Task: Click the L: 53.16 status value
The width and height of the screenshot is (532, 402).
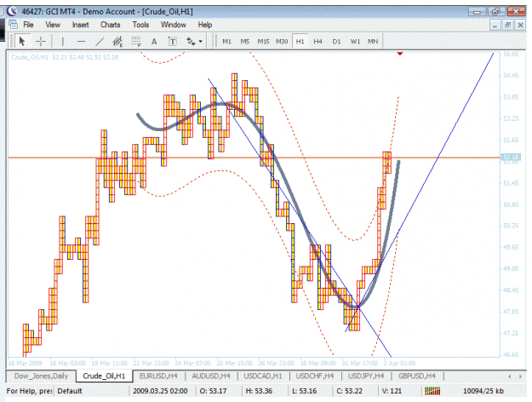Action: click(x=305, y=391)
